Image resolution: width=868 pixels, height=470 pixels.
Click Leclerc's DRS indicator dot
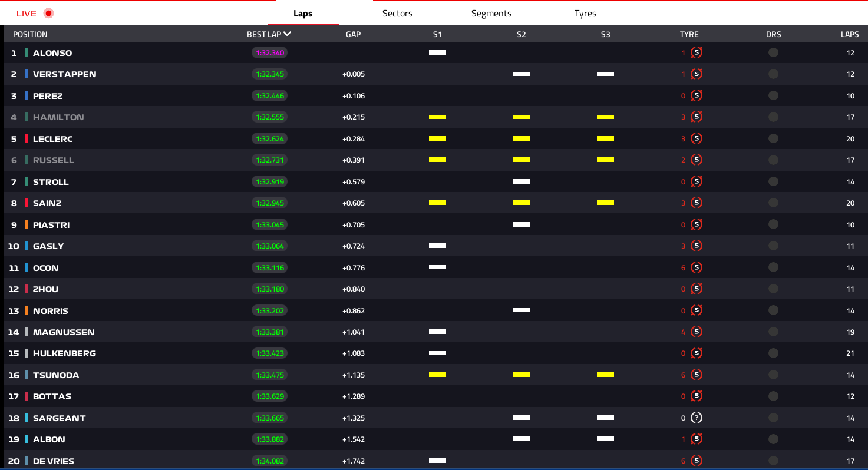[x=773, y=138]
